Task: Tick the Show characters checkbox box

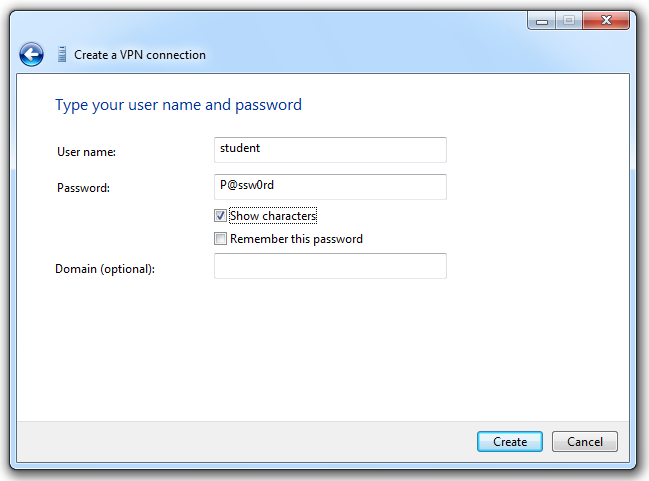Action: click(x=220, y=216)
